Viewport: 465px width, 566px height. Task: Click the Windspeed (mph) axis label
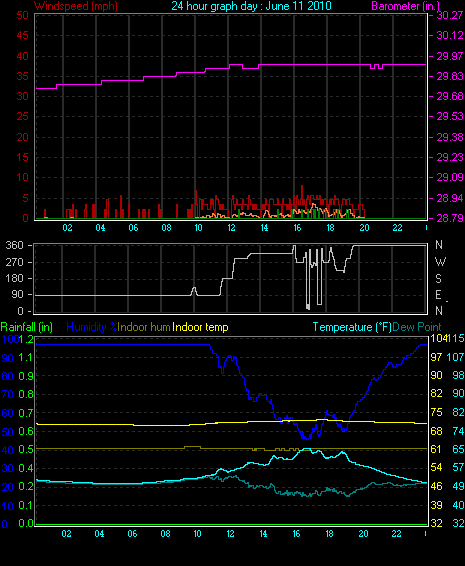75,6
